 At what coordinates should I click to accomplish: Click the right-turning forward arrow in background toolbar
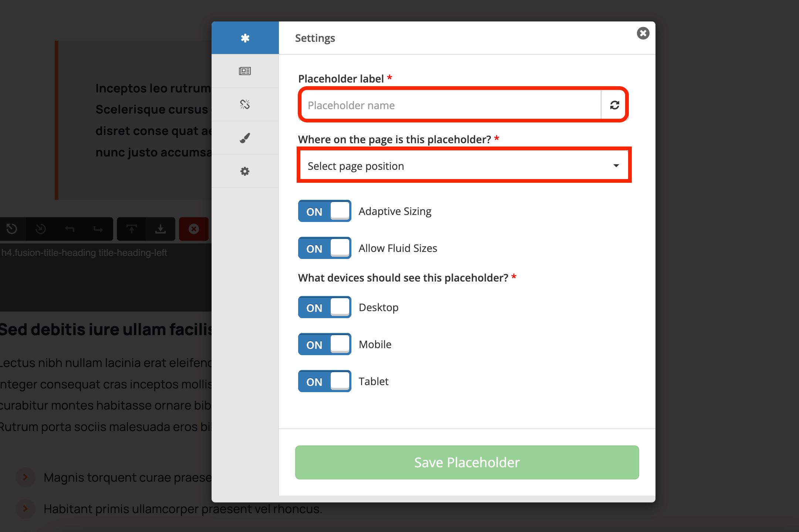98,229
